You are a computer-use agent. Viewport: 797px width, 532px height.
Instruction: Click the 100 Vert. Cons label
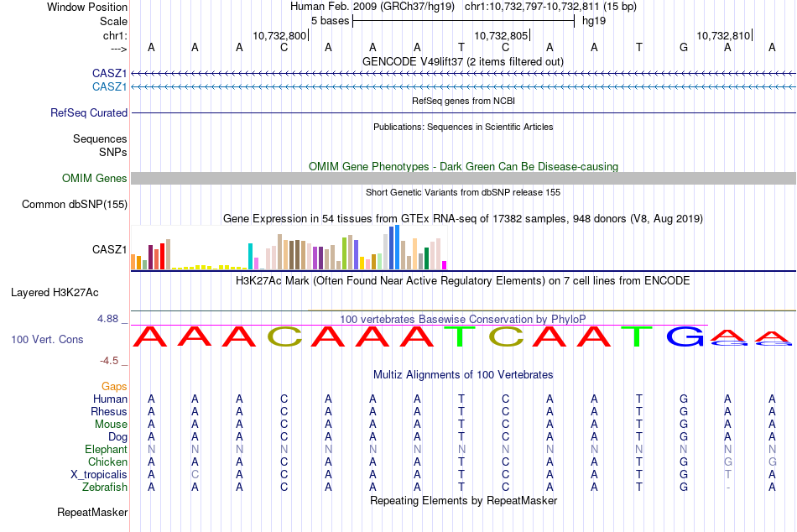(x=47, y=339)
